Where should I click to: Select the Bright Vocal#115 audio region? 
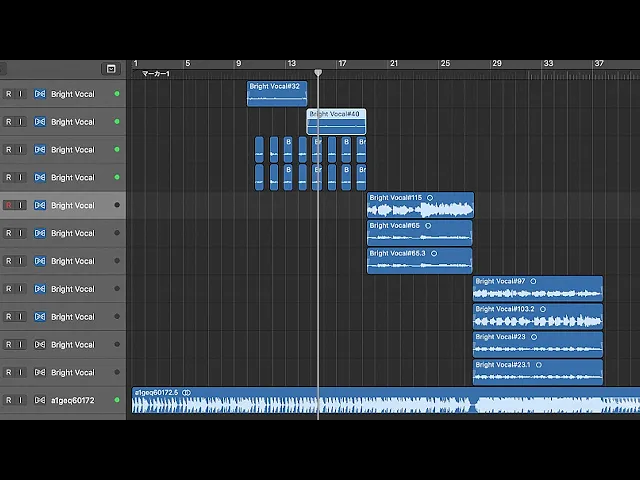click(420, 205)
